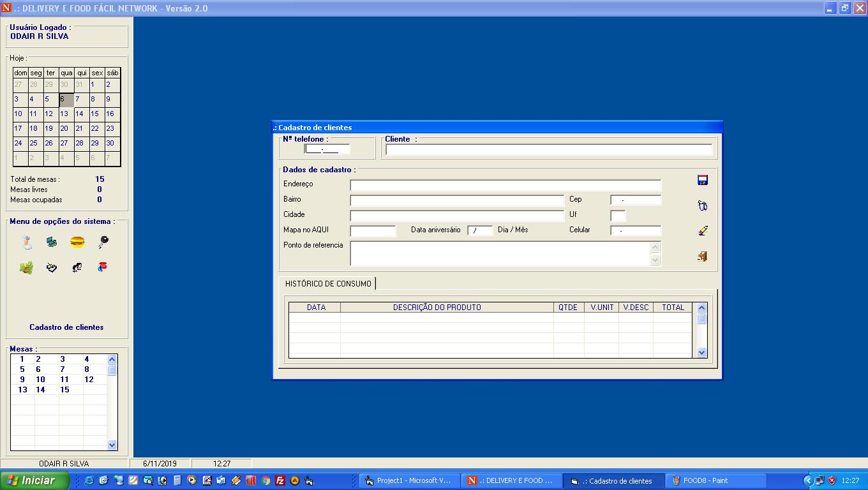
Task: Click the green money stack icon
Action: click(26, 268)
